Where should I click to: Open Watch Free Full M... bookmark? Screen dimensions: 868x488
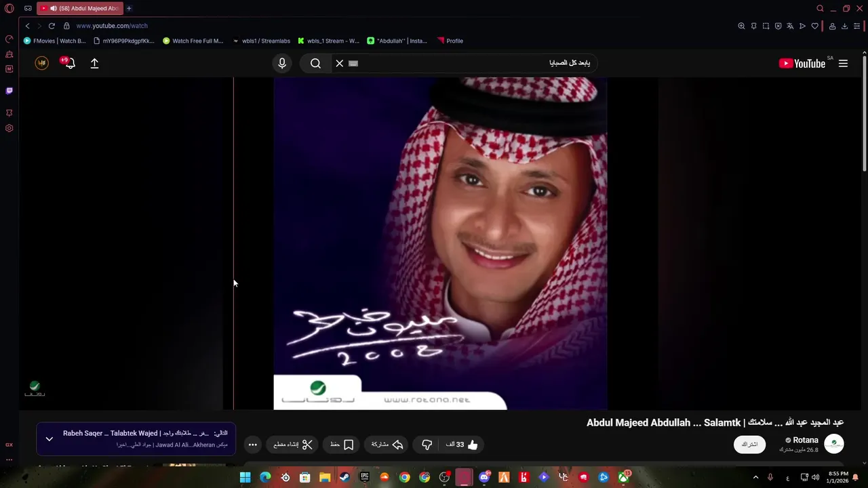click(193, 41)
